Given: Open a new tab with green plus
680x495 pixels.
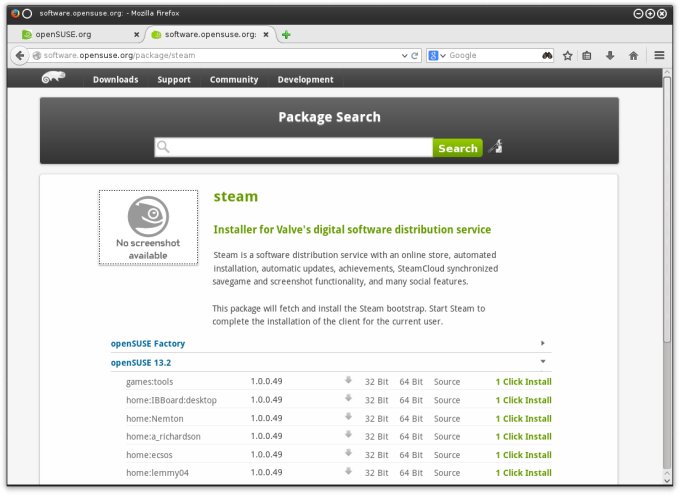Looking at the screenshot, I should (286, 35).
